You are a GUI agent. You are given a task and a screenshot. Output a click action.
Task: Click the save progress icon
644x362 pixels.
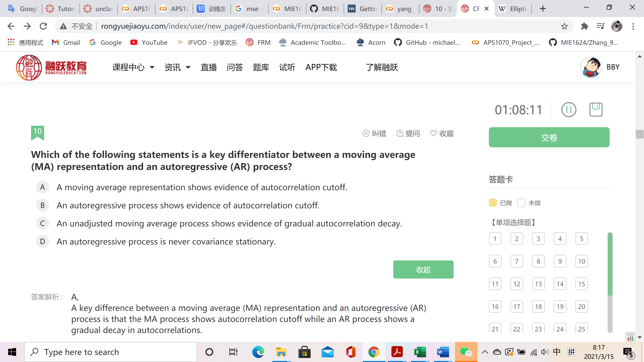[x=596, y=109]
